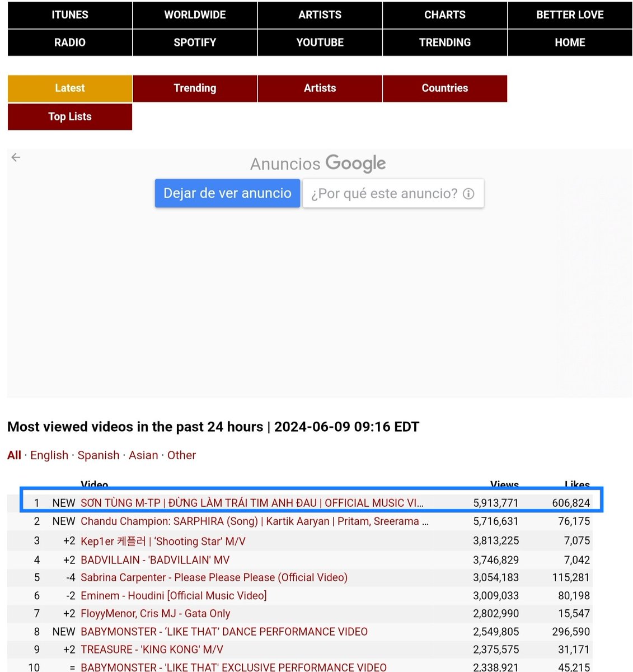Open the Chandu Champion: SARPHIRA video link
This screenshot has height=672, width=633.
[x=255, y=521]
